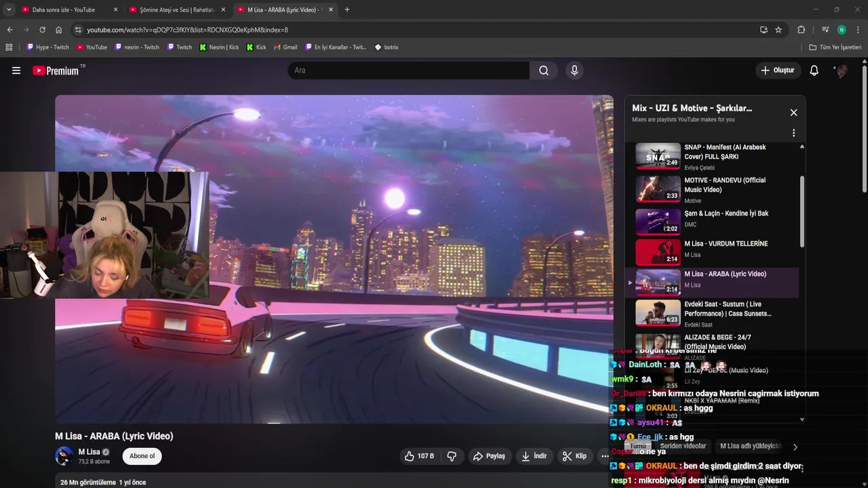Click the search magnifier button
Screen dimensions: 868x488
tap(544, 70)
